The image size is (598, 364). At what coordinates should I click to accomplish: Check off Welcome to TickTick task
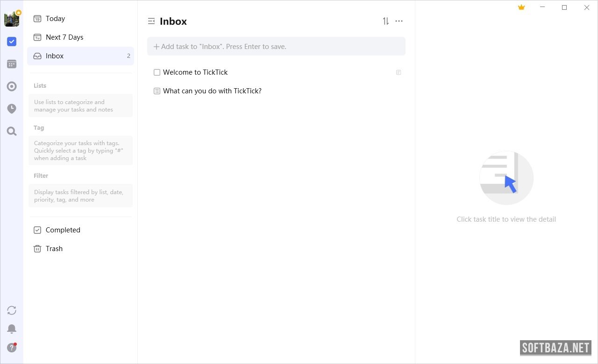point(157,72)
